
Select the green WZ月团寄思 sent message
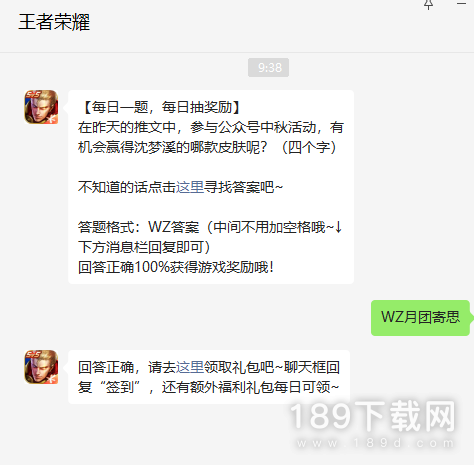pos(420,317)
